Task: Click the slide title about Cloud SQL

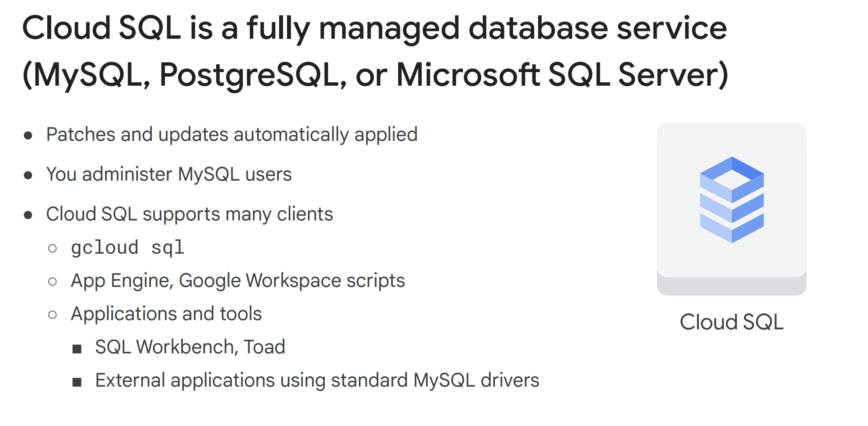Action: (374, 28)
